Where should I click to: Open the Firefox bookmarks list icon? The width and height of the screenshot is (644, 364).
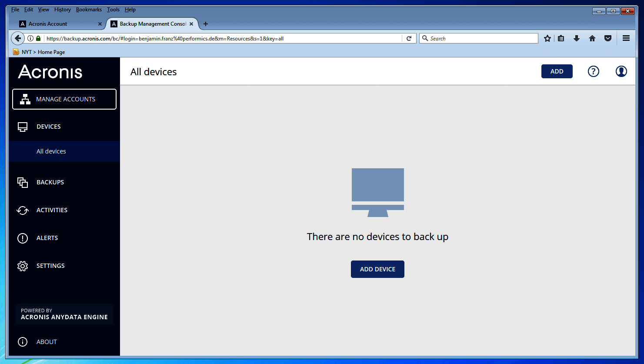pos(561,38)
